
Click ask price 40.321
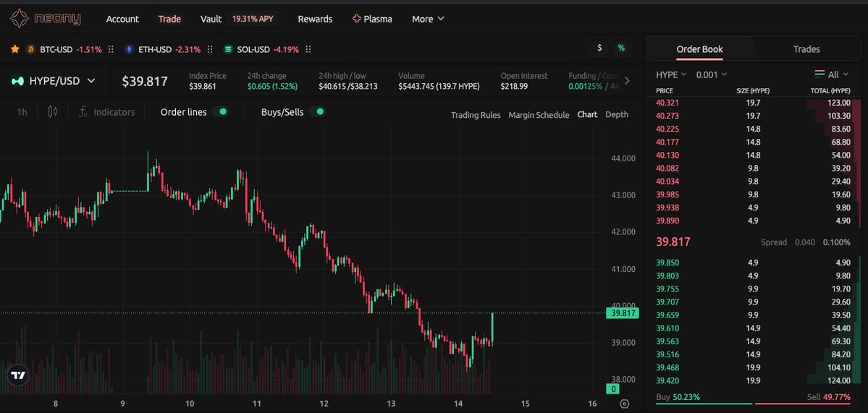(x=667, y=103)
